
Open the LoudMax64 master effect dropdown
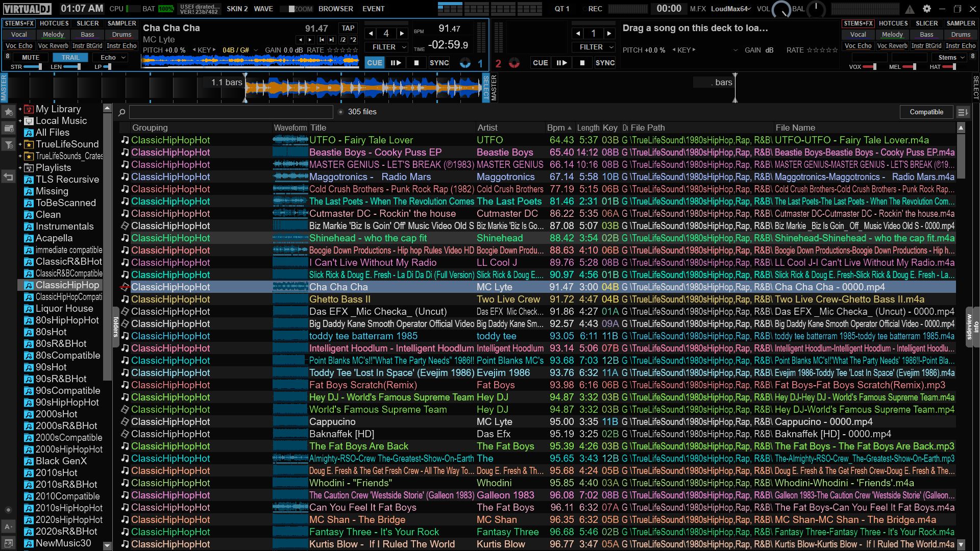[x=731, y=9]
